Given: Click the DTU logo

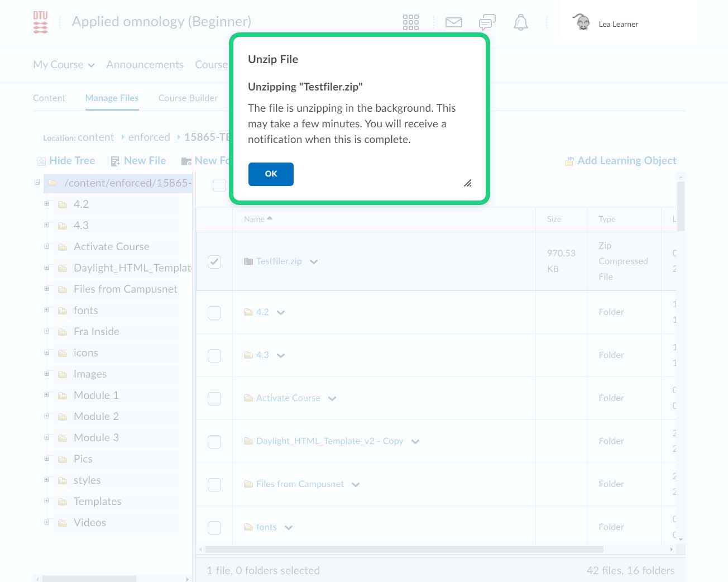Looking at the screenshot, I should (41, 22).
